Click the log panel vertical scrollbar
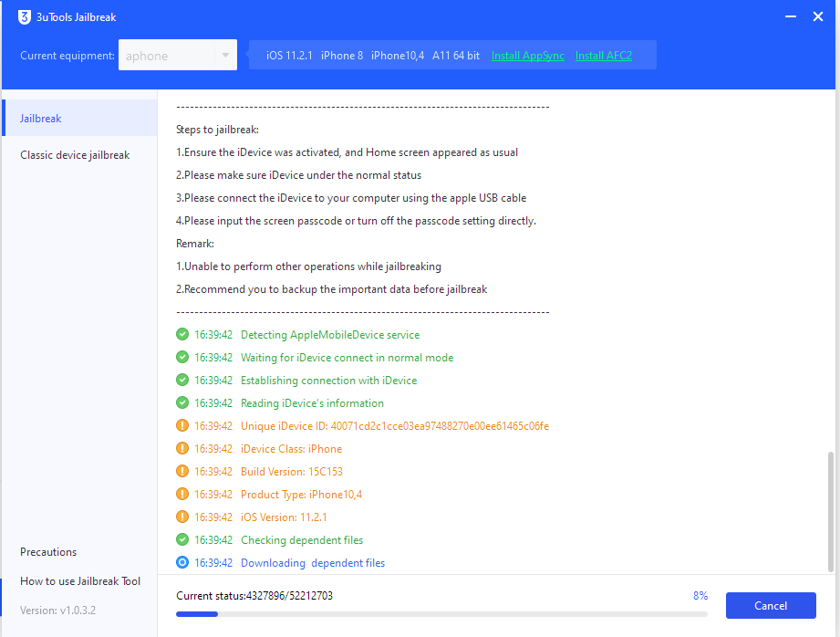 [830, 511]
